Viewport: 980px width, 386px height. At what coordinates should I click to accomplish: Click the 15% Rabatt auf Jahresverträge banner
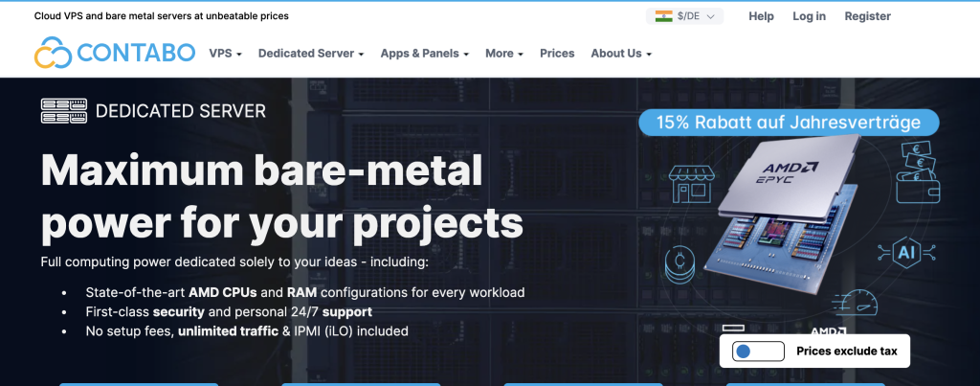click(789, 123)
